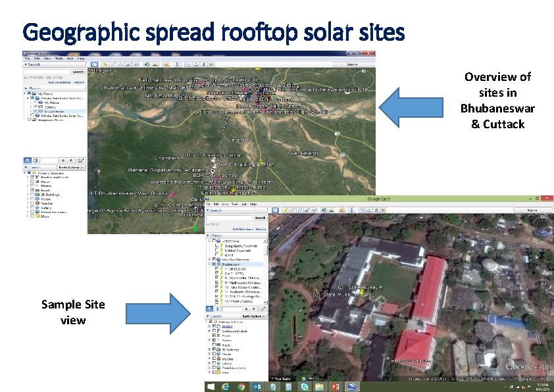Click Add Polygon icon in front Google Earth toolbar

[293, 210]
